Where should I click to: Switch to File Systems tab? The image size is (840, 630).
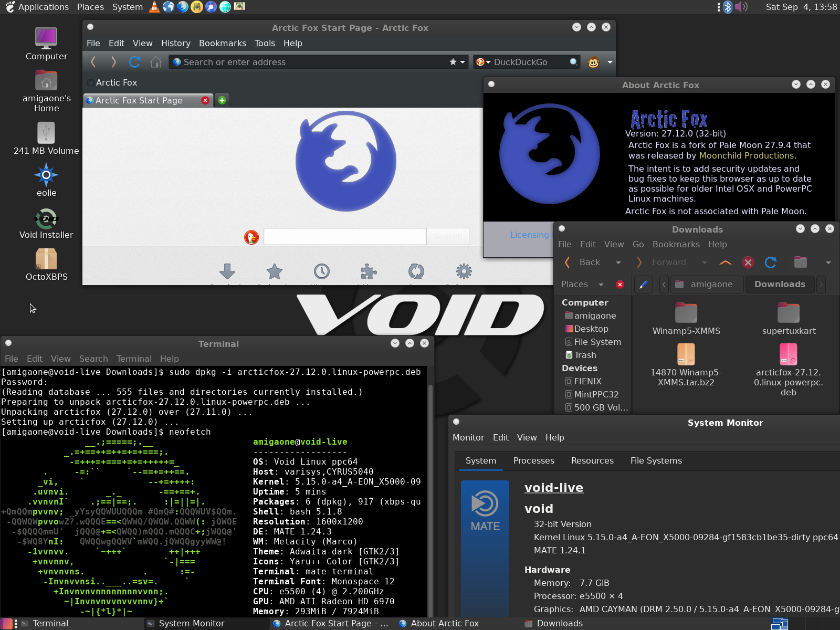coord(656,460)
